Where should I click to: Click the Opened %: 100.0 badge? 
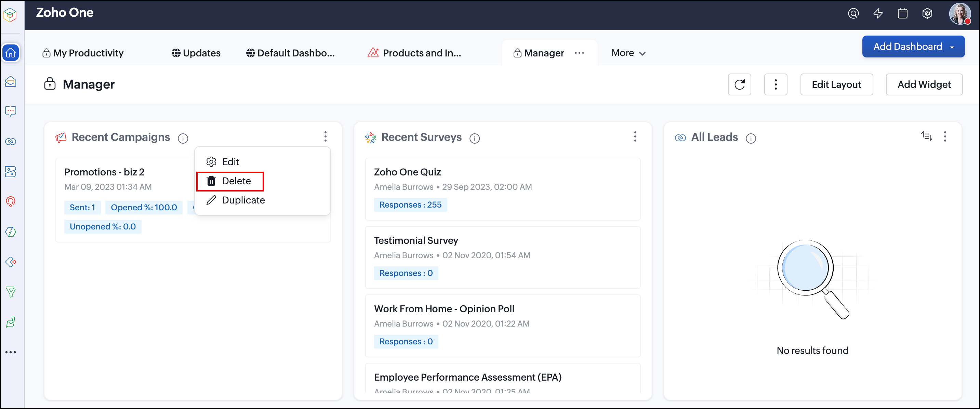144,207
